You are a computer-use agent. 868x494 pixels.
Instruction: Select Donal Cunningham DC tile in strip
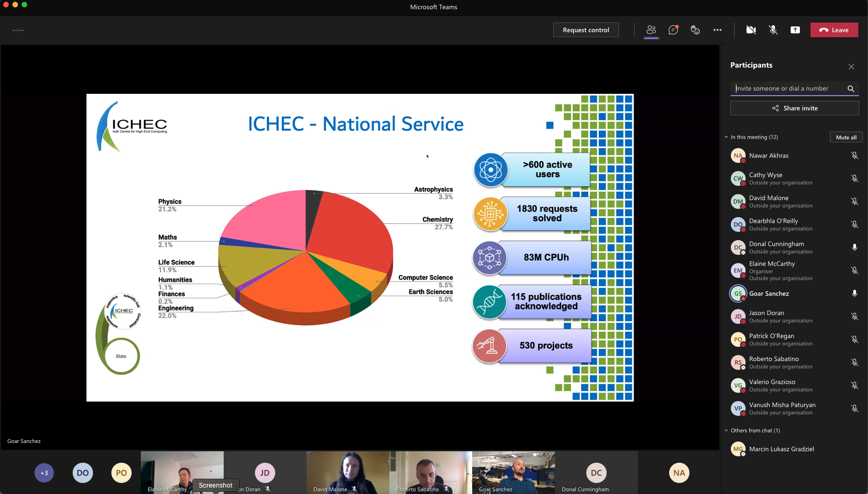(x=596, y=472)
